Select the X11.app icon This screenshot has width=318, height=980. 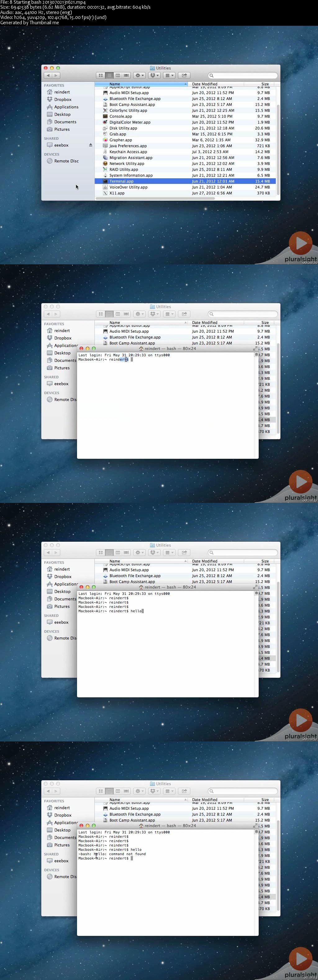(x=105, y=193)
